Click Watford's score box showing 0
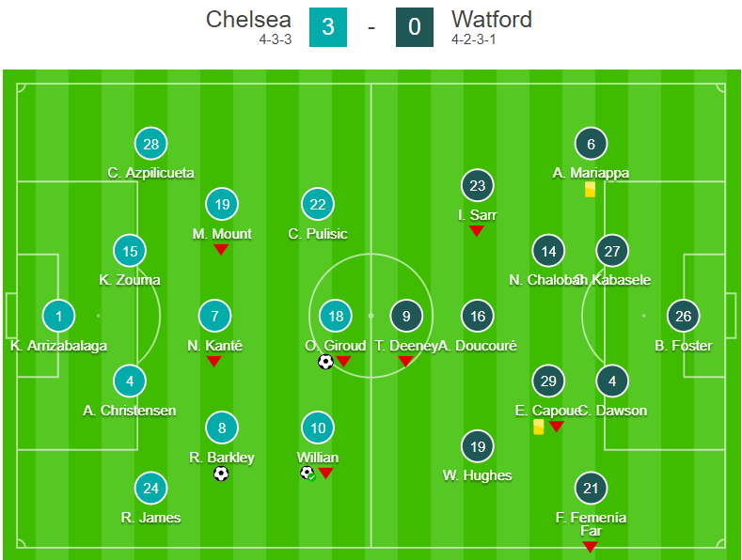Image resolution: width=742 pixels, height=560 pixels. click(x=415, y=27)
